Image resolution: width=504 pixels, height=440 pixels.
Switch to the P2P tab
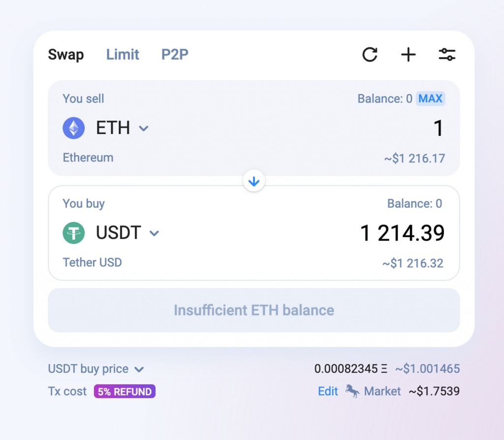175,54
